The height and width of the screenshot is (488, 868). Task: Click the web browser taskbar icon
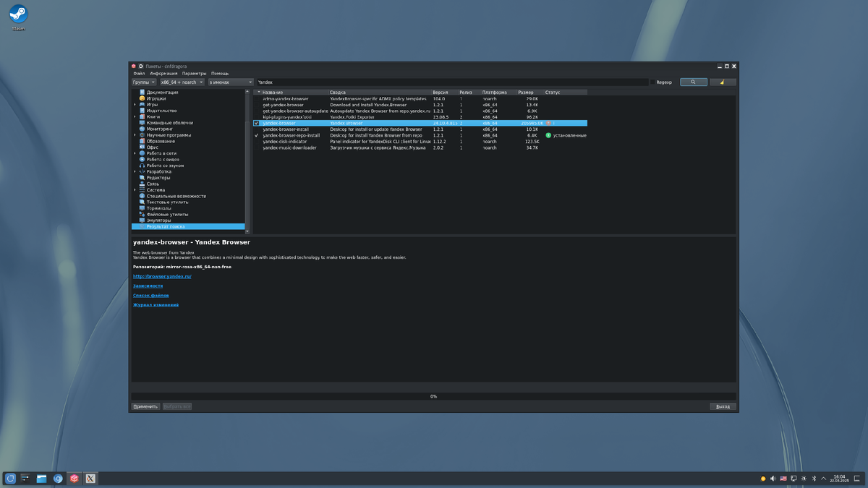pyautogui.click(x=58, y=479)
